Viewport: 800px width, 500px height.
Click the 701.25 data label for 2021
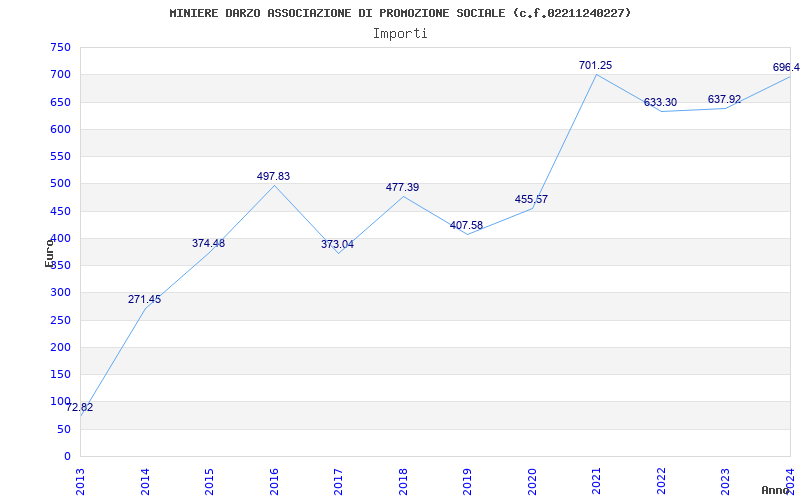(x=595, y=66)
